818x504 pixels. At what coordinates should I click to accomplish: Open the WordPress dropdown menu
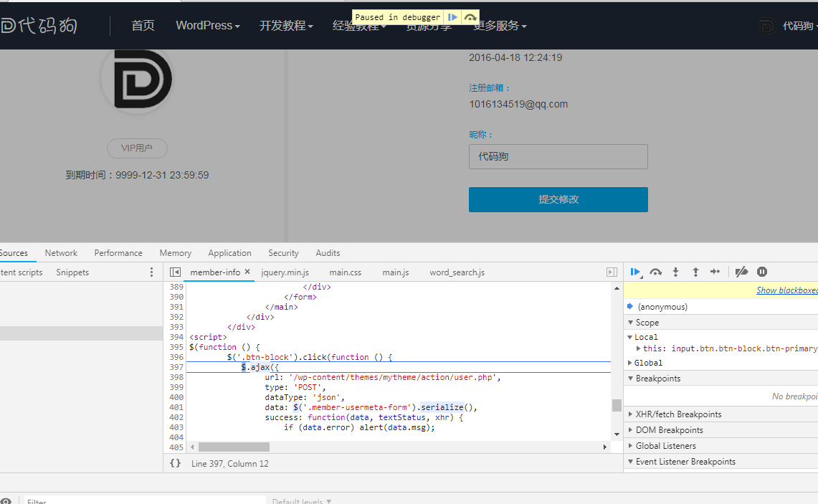208,26
